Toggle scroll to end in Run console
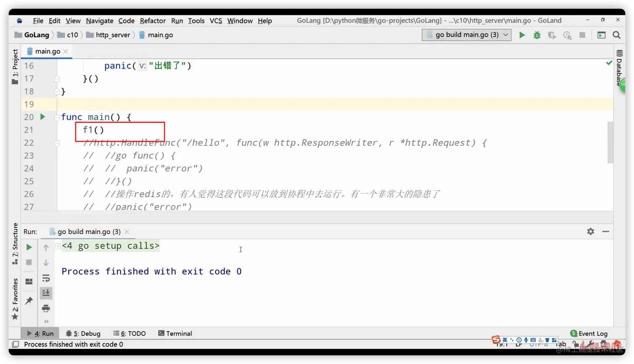 point(46,293)
